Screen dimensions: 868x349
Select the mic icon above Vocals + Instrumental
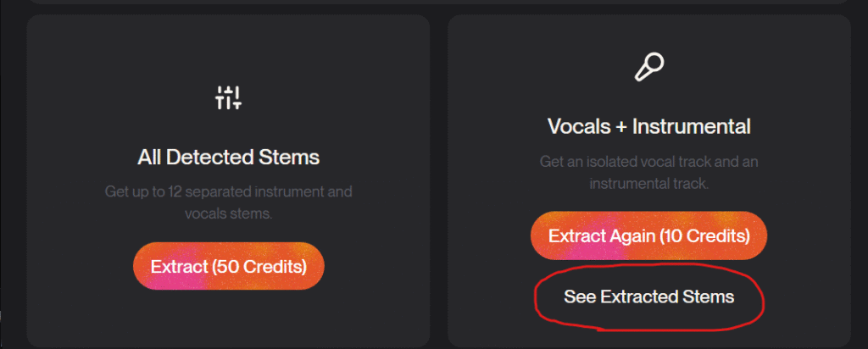point(649,67)
